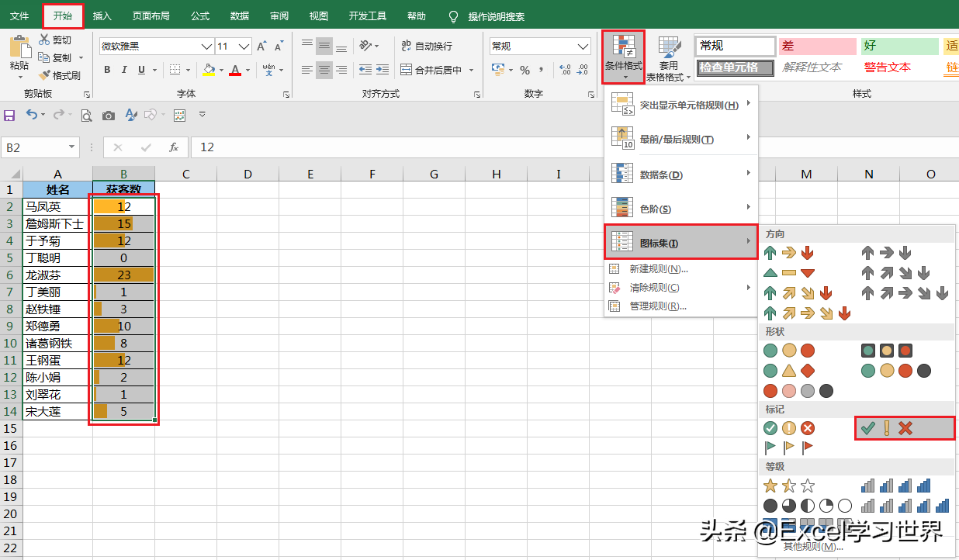
Task: Choose the three symbols circled icon set
Action: (x=789, y=428)
